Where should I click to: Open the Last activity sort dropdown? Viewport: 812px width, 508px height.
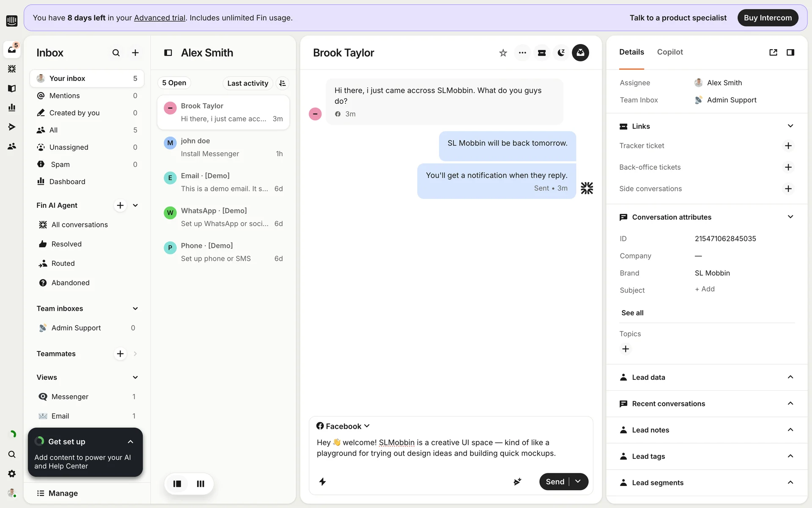(247, 83)
